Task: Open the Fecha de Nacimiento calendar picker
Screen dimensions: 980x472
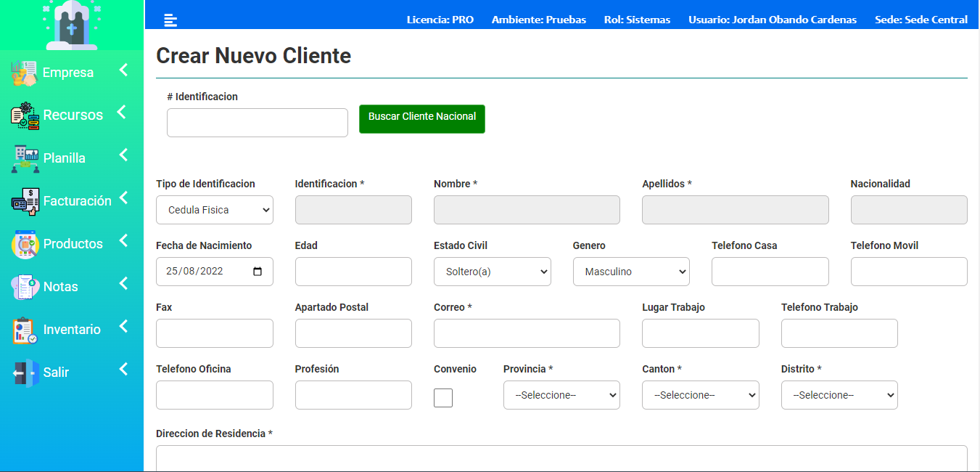Action: tap(258, 272)
